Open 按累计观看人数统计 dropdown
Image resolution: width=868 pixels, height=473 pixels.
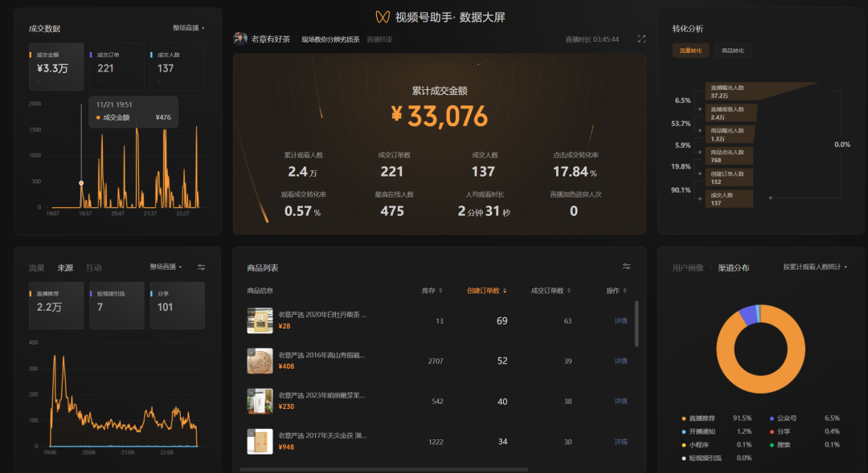pyautogui.click(x=815, y=267)
